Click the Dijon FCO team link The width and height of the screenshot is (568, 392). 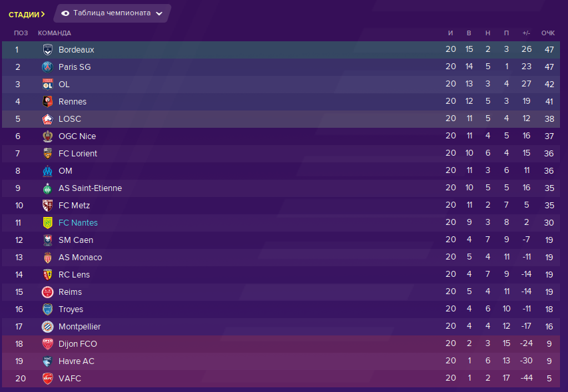pyautogui.click(x=77, y=344)
